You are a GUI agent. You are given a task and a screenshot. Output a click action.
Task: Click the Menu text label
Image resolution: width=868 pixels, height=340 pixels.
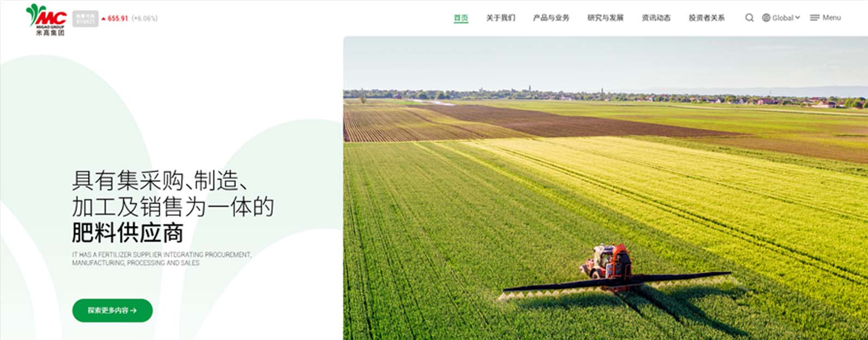tap(832, 18)
